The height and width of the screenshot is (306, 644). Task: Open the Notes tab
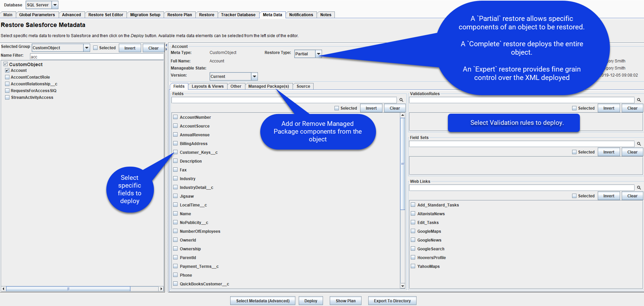tap(326, 15)
